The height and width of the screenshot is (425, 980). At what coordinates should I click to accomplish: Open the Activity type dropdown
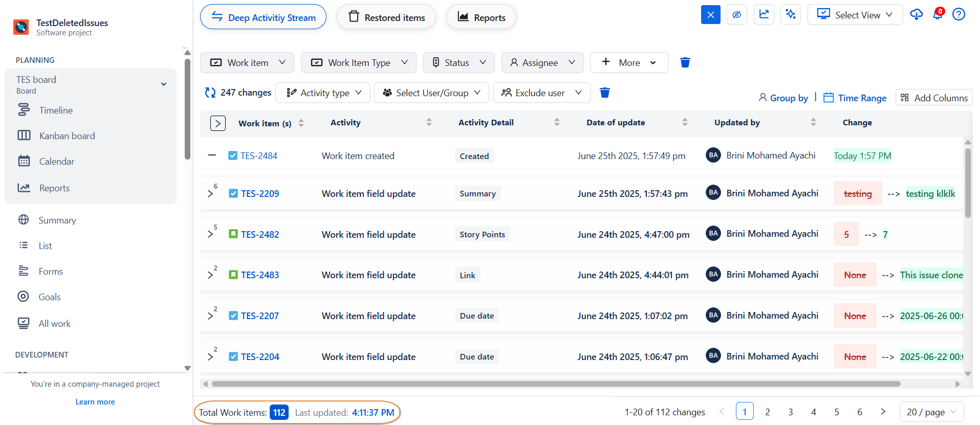[323, 93]
